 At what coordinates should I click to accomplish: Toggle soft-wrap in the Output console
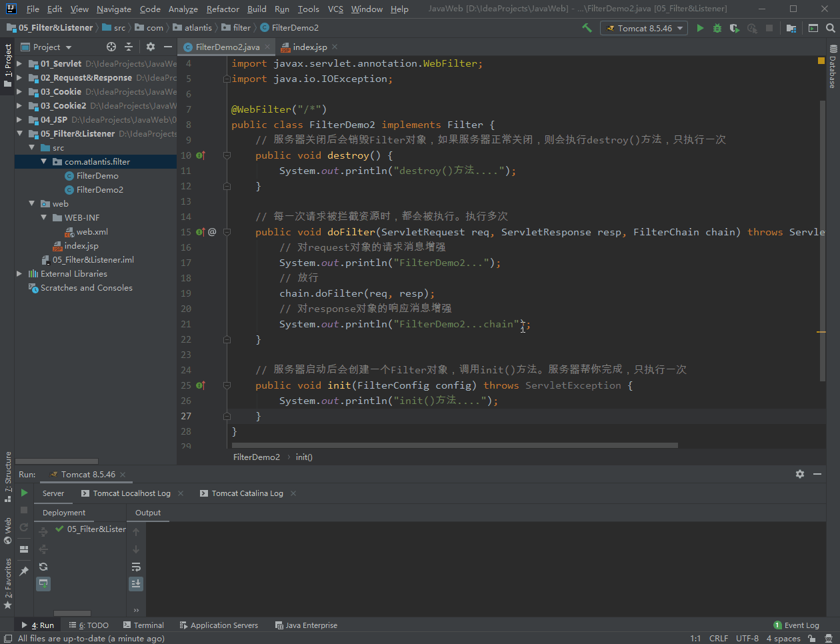(136, 567)
